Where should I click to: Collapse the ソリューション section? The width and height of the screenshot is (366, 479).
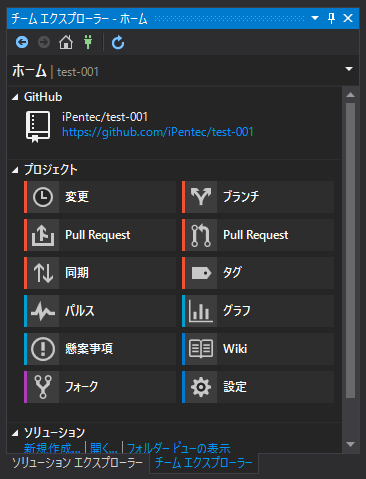[15, 433]
